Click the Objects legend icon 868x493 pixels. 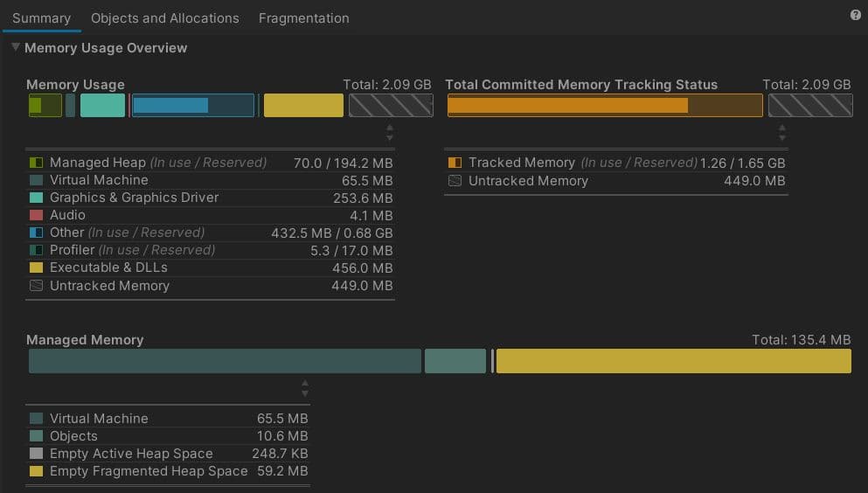coord(36,436)
